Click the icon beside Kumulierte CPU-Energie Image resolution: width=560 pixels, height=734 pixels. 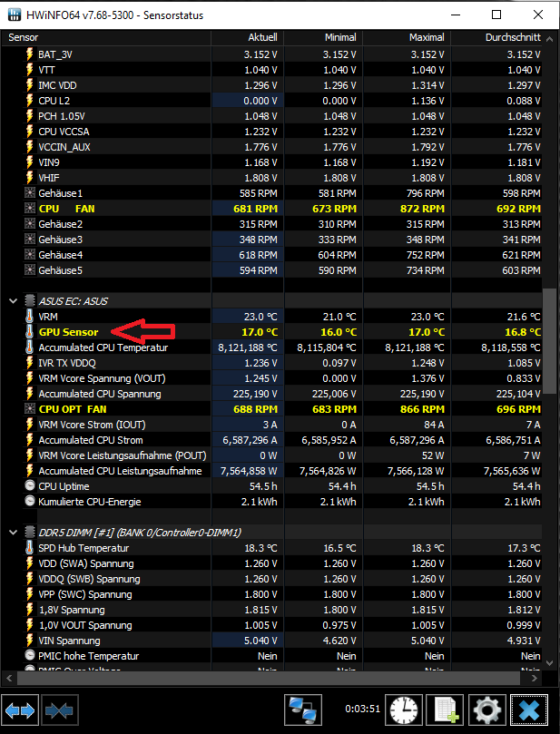(30, 502)
